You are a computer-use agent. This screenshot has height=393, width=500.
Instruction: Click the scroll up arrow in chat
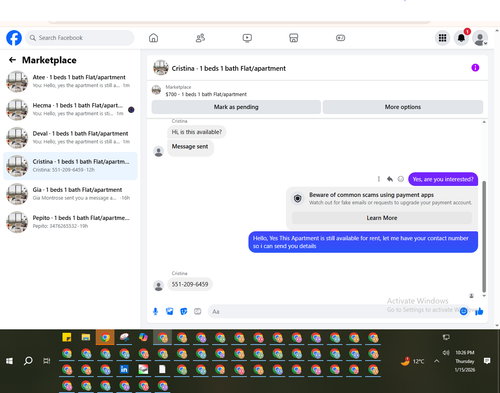484,122
